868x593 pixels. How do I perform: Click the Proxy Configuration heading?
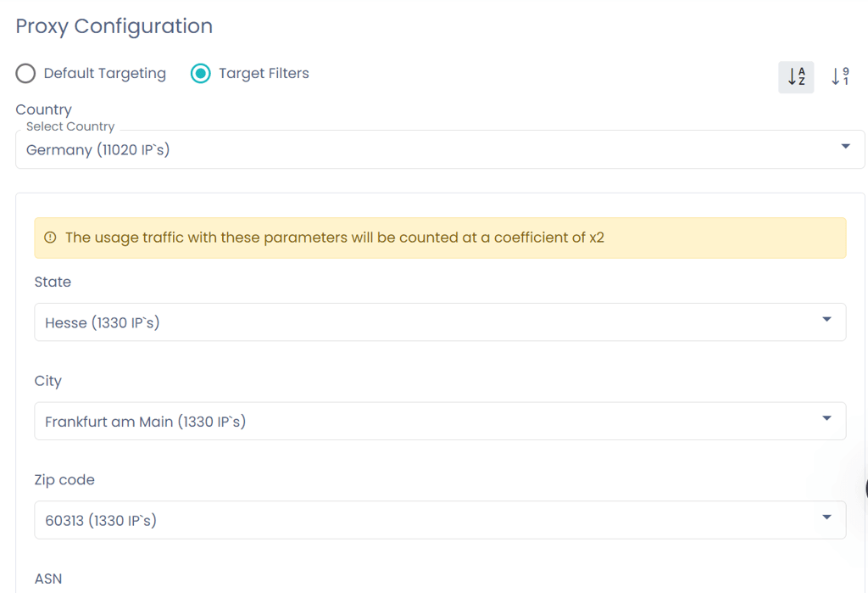(114, 26)
